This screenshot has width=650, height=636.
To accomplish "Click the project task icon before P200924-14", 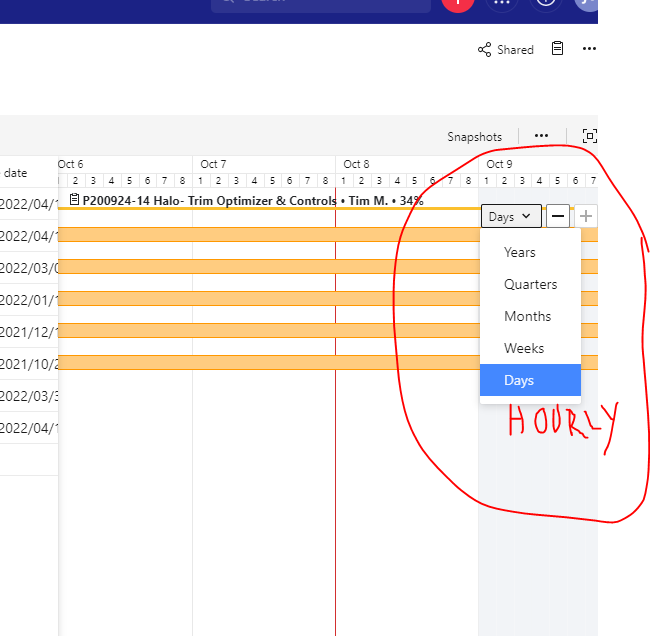I will coord(75,200).
